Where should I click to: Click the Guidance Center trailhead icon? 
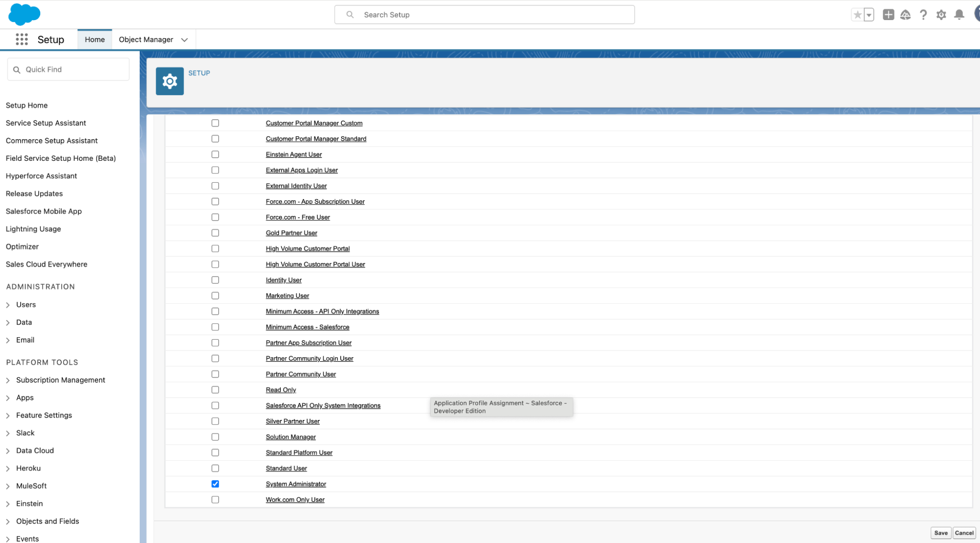coord(905,15)
